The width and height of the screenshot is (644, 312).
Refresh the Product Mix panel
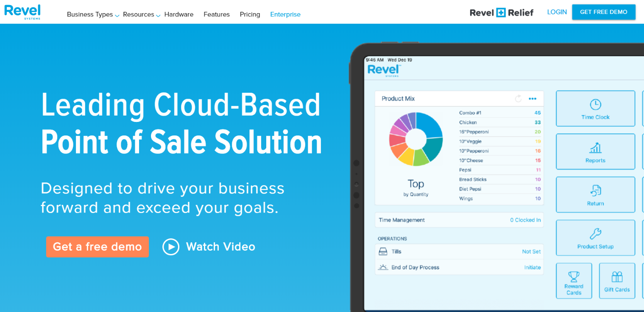click(518, 99)
